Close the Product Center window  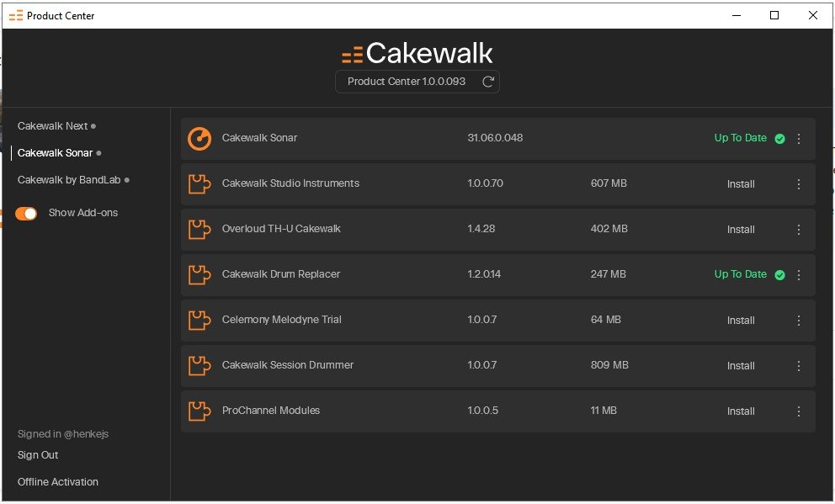click(x=812, y=15)
